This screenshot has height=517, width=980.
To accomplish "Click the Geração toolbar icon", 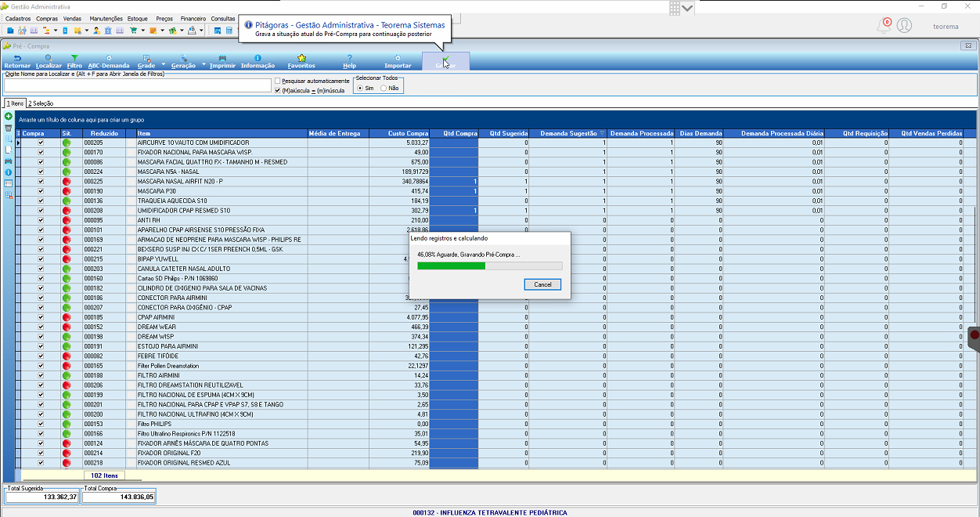I will [183, 62].
